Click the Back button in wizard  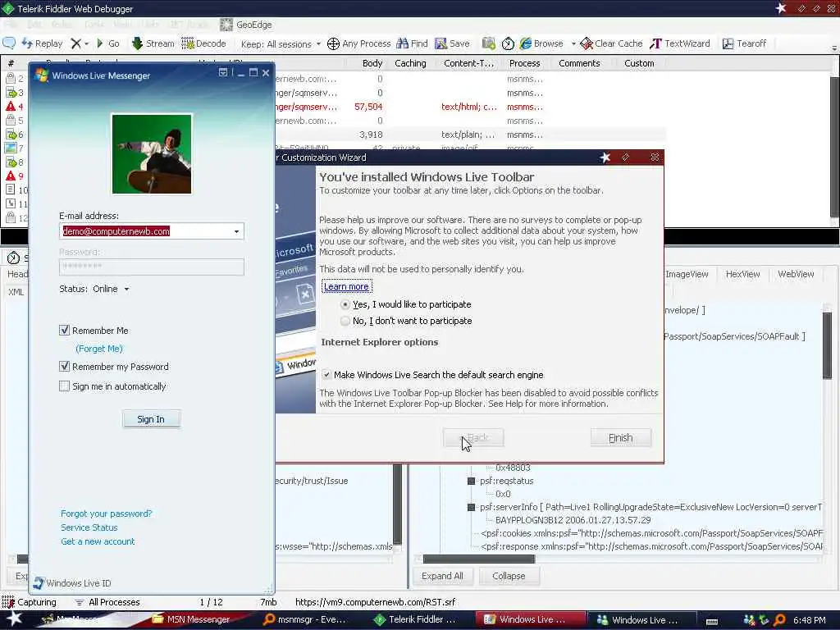click(x=473, y=438)
